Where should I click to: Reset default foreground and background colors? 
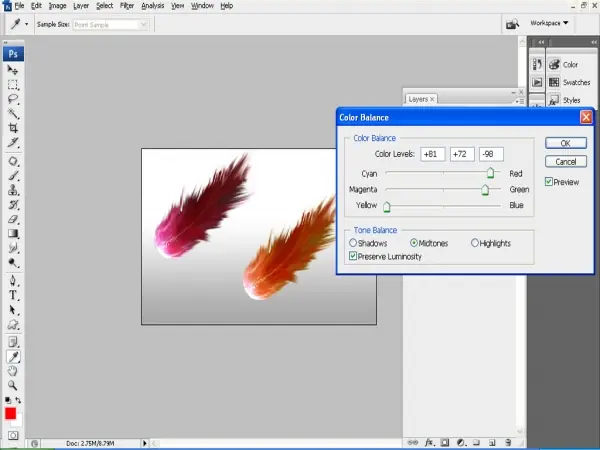(8, 400)
